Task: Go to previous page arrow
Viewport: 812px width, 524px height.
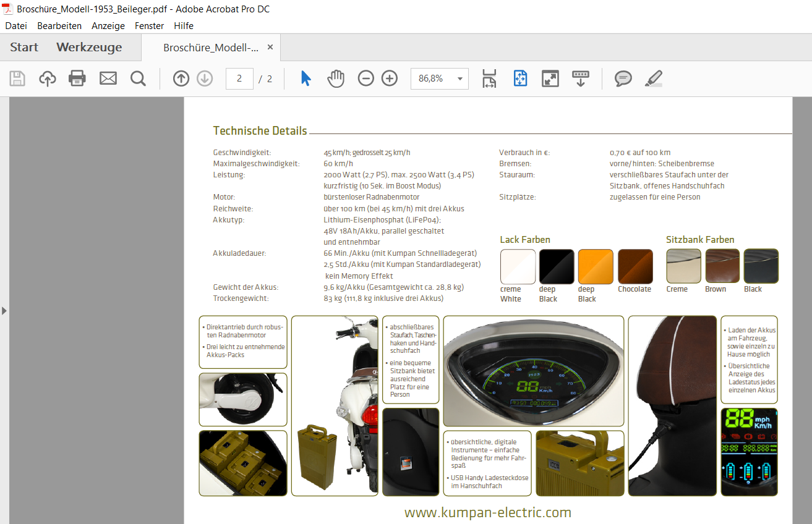Action: [181, 78]
